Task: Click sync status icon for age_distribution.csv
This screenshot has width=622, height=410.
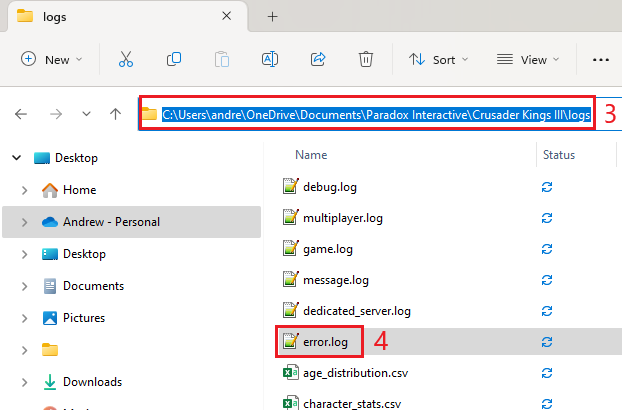Action: click(547, 373)
